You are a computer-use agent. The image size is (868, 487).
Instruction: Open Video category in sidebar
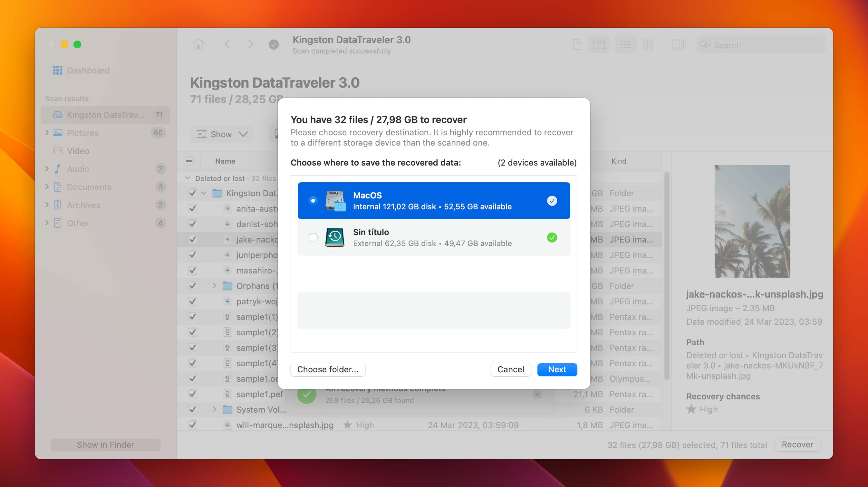click(x=78, y=151)
